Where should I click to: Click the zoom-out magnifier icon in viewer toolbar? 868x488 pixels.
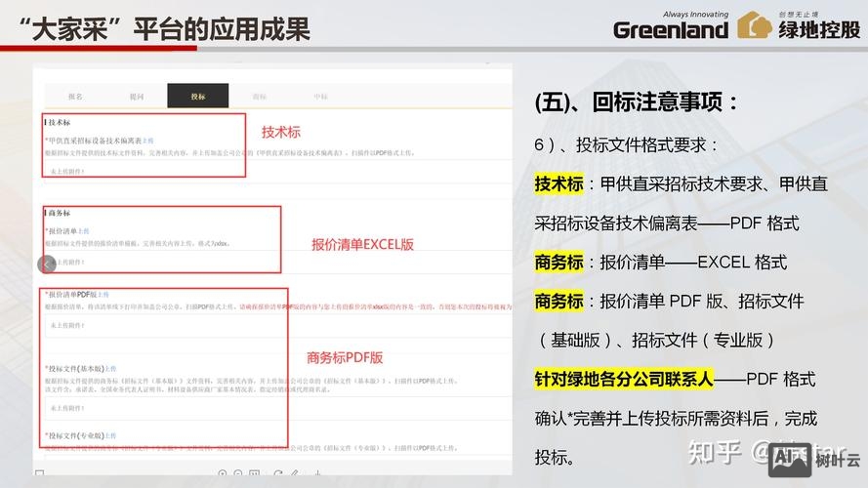pos(238,473)
